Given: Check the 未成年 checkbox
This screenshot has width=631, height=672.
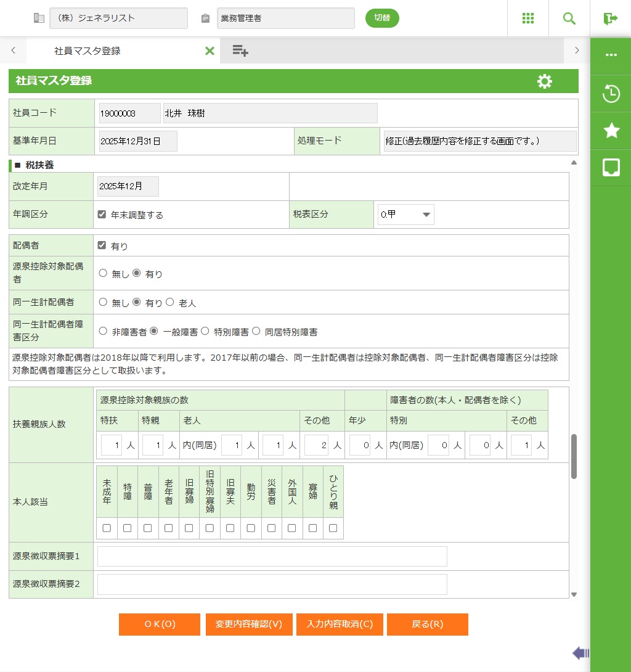Looking at the screenshot, I should (x=107, y=528).
